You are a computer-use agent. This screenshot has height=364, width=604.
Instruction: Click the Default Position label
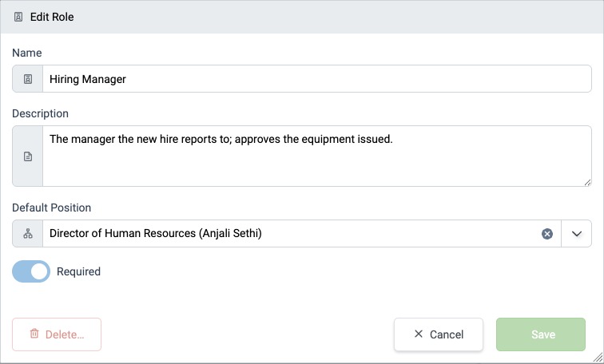coord(52,208)
